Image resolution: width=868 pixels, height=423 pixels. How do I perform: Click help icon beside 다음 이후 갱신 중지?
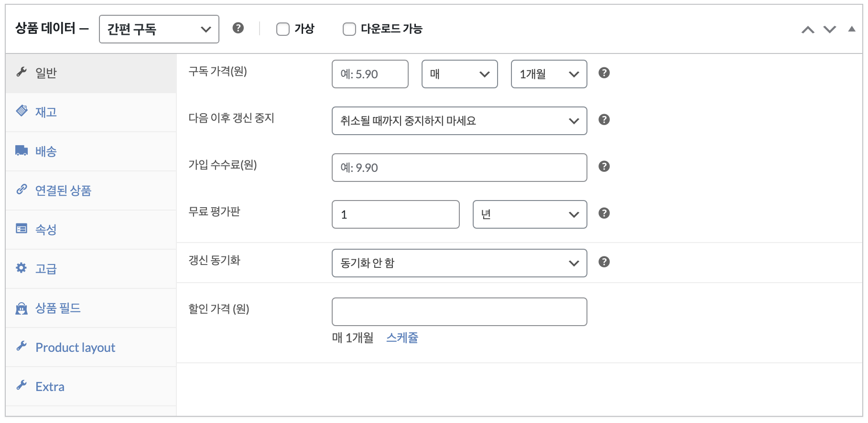(604, 120)
